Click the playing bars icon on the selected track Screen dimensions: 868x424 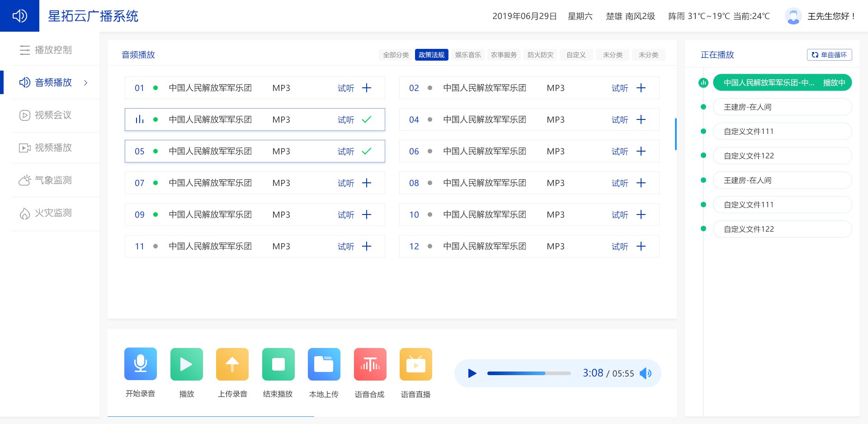(x=140, y=119)
